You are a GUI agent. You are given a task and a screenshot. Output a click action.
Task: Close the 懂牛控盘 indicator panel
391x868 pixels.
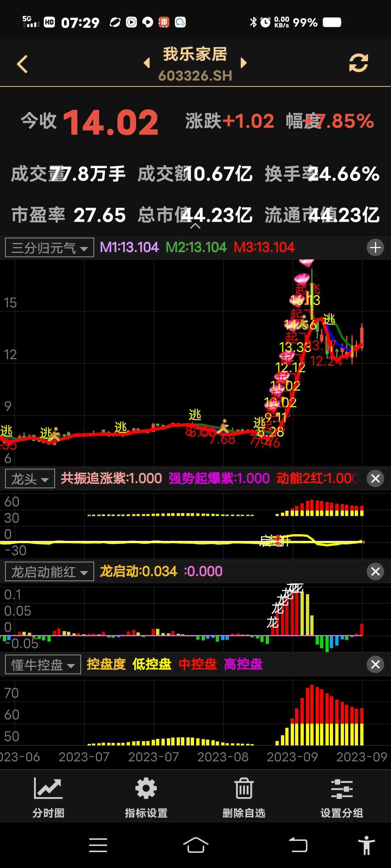[375, 664]
